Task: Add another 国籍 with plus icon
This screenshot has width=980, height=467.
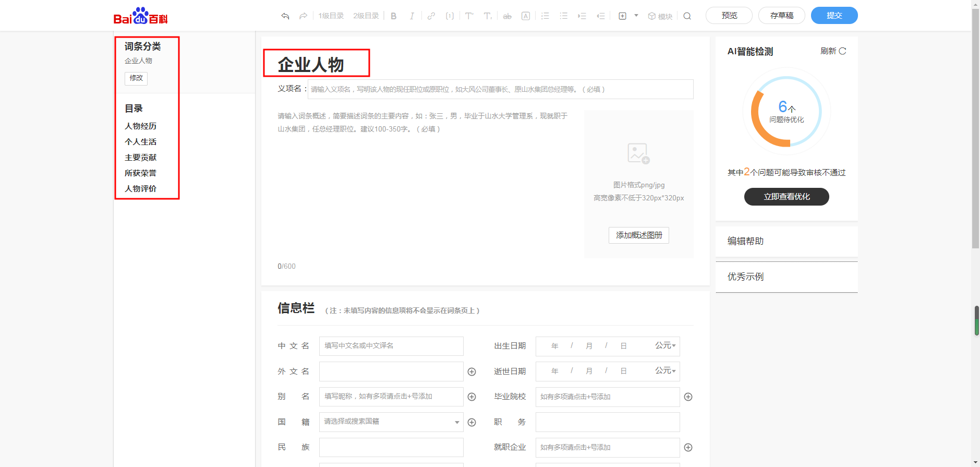Action: [472, 422]
